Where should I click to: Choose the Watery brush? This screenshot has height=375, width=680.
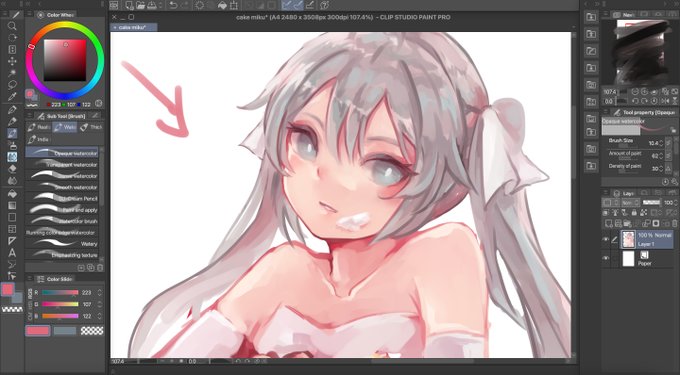(x=62, y=244)
